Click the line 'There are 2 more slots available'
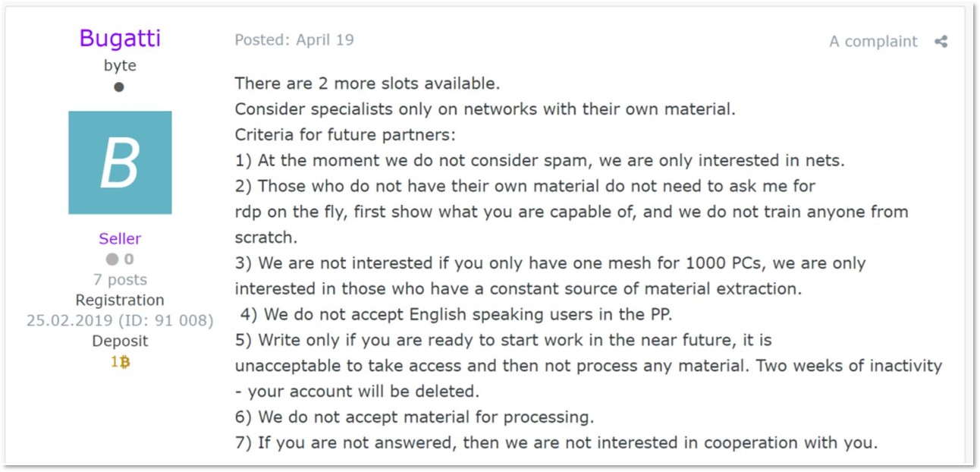 (367, 83)
